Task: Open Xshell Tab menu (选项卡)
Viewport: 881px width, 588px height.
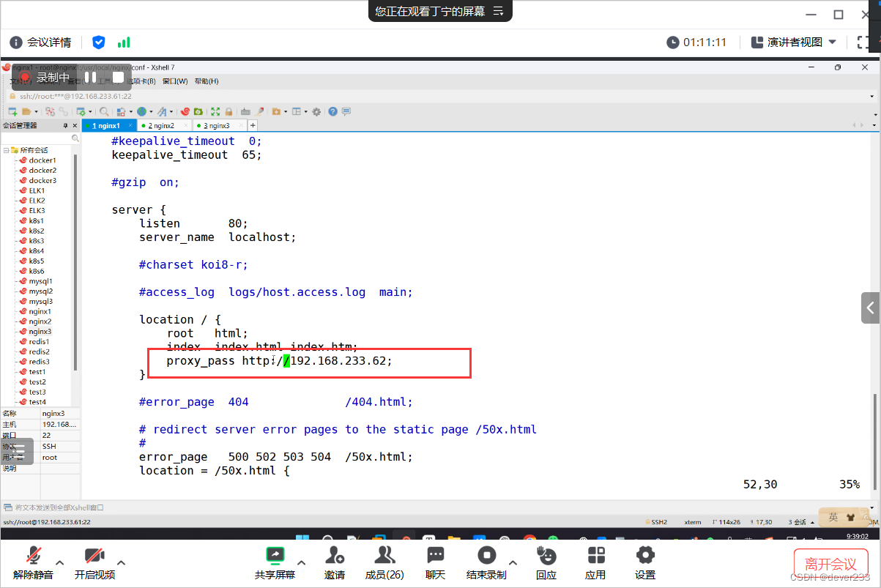Action: (143, 81)
